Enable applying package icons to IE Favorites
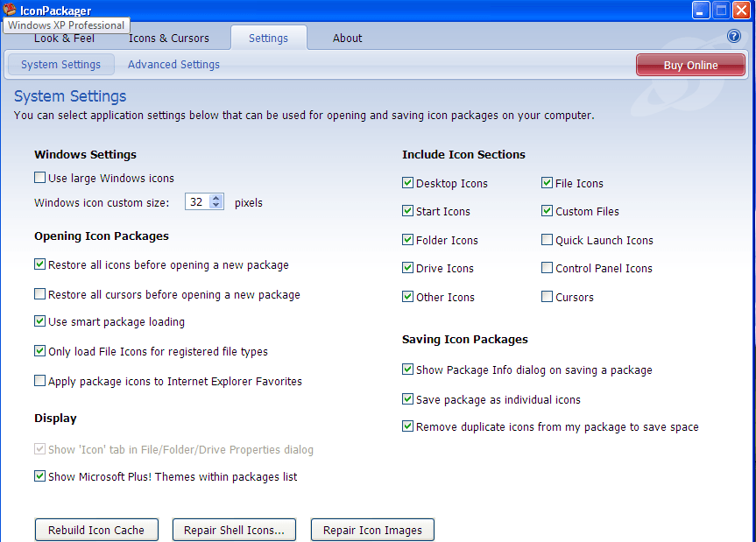Viewport: 756px width, 542px height. [x=39, y=380]
